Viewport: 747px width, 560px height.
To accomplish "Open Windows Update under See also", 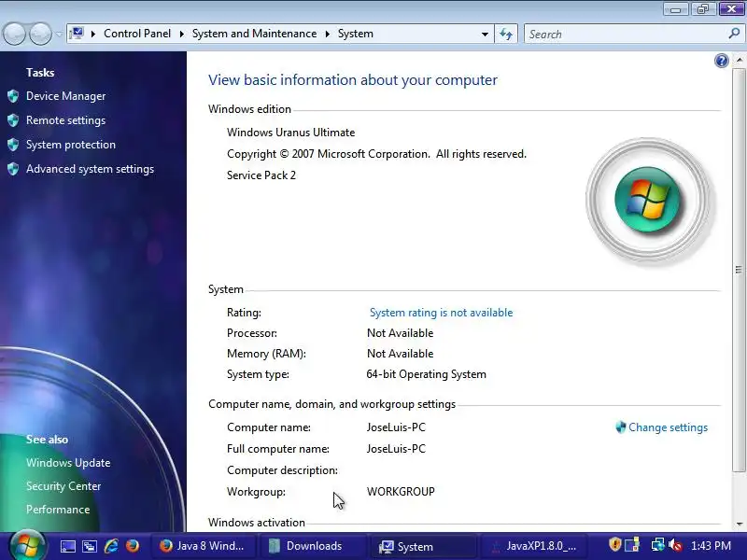I will pos(68,463).
